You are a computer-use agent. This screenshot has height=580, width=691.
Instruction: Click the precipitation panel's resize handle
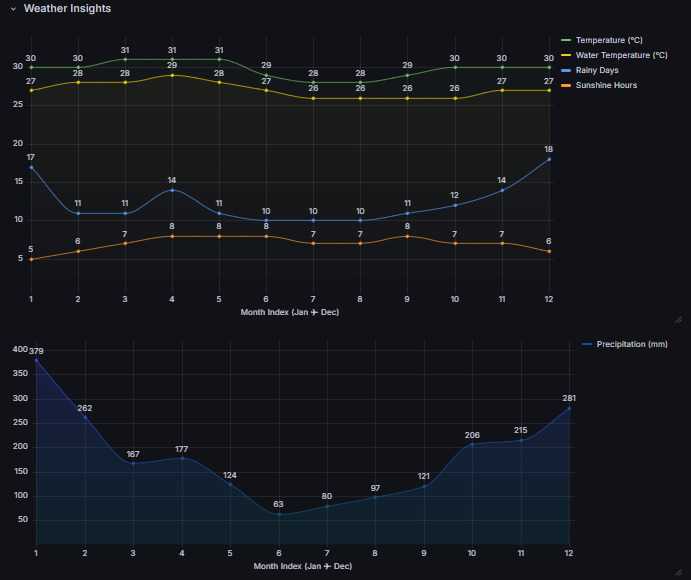coord(678,572)
